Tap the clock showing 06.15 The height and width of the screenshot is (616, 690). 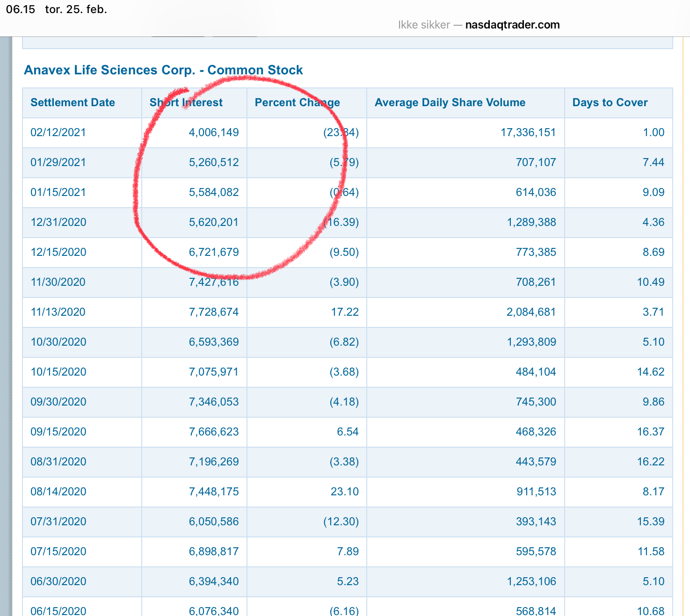coord(21,9)
